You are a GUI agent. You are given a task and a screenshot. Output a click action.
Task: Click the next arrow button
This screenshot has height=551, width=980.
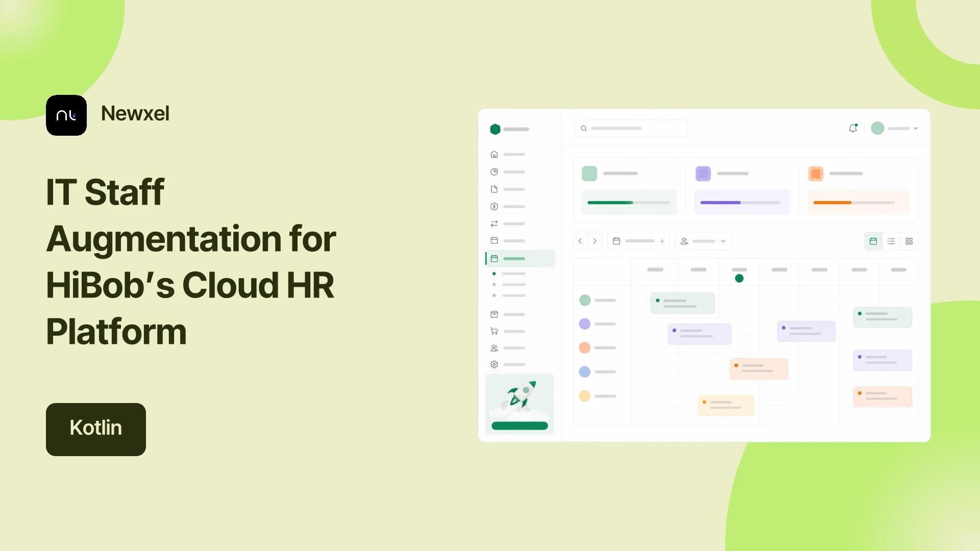pos(595,241)
